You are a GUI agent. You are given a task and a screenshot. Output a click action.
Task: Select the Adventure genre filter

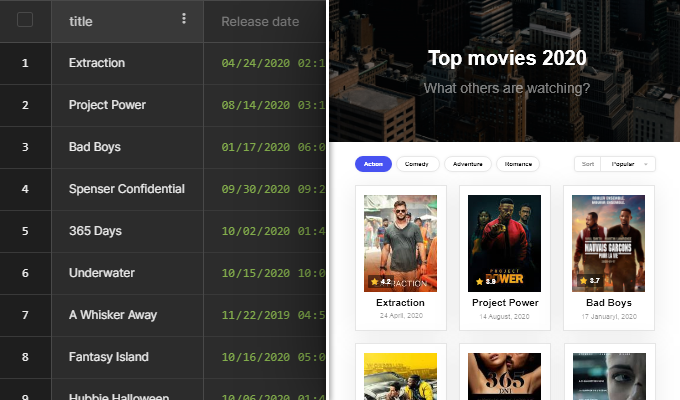click(468, 164)
